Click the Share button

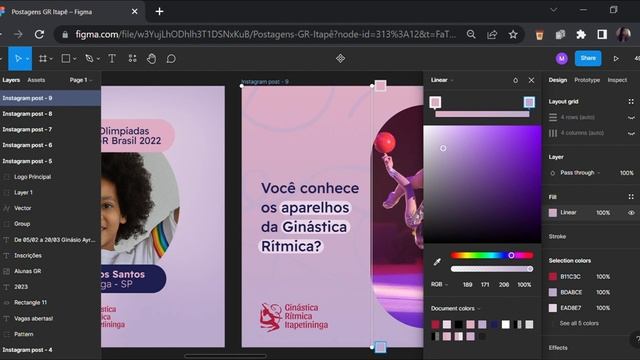pos(588,58)
